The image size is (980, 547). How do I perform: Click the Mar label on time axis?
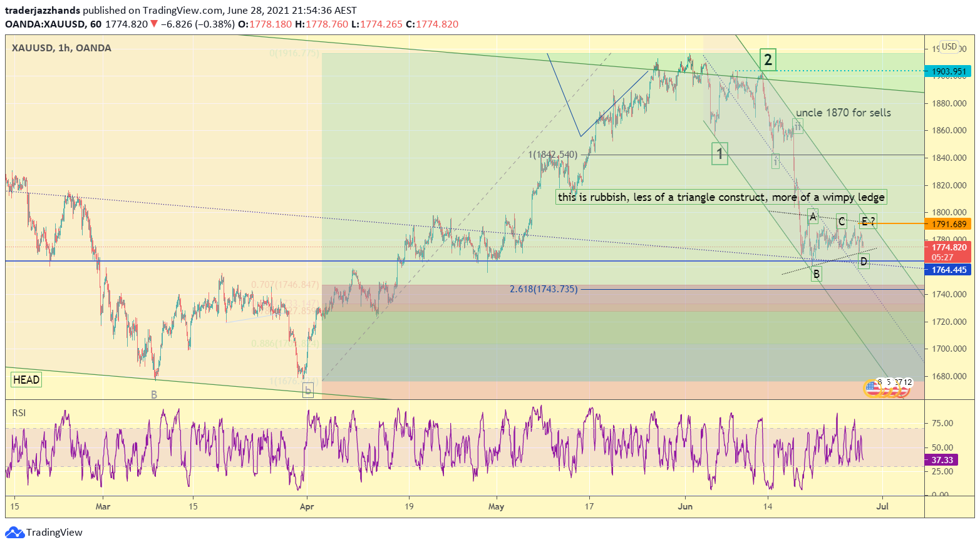pyautogui.click(x=103, y=506)
